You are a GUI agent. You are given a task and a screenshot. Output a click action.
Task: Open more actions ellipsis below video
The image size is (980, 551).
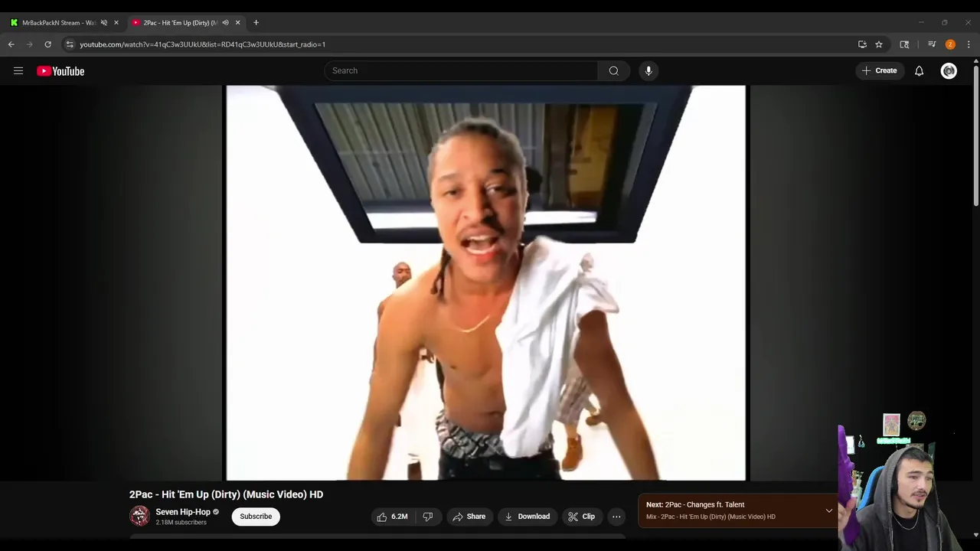tap(616, 517)
